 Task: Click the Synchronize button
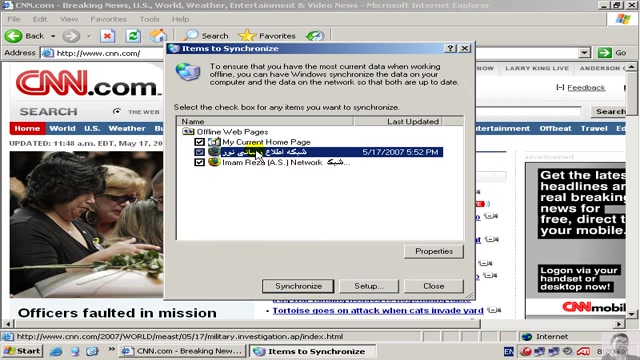[x=298, y=286]
